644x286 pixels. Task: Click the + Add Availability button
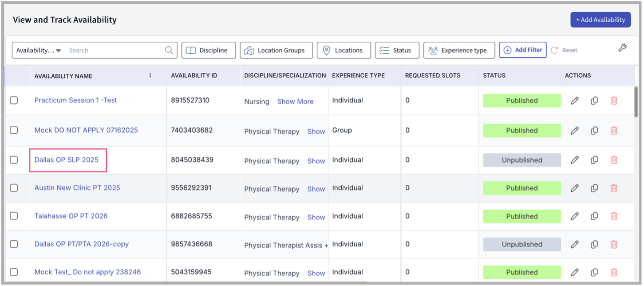point(600,20)
